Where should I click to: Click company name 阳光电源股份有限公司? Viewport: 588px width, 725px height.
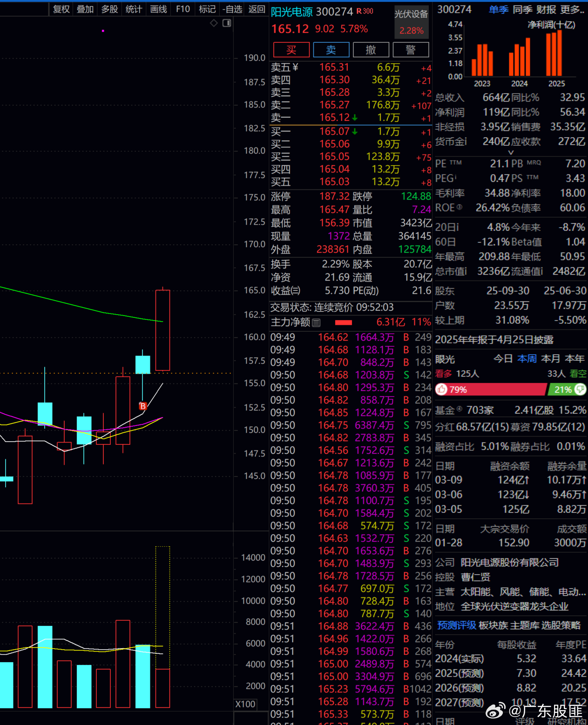[x=510, y=563]
